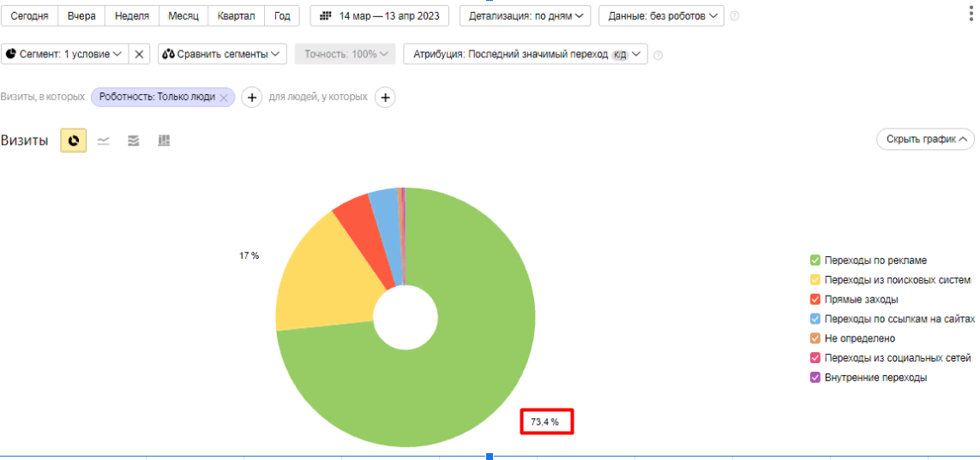
Task: Switch to line chart view icon
Action: point(103,141)
